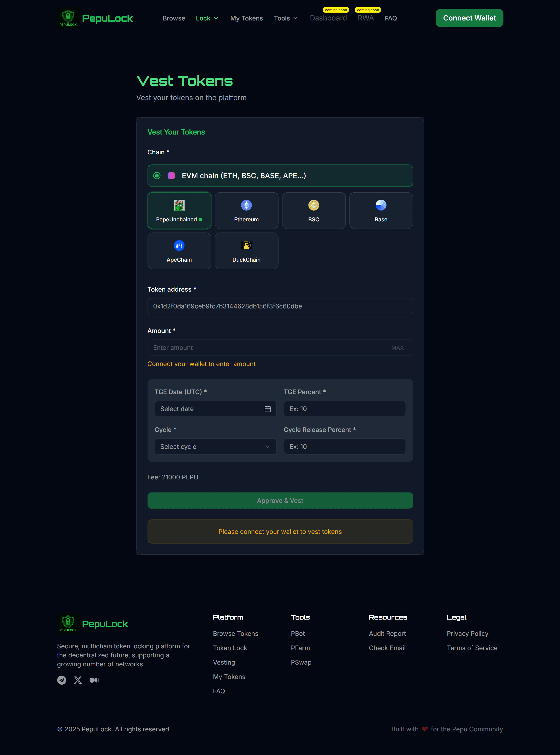560x755 pixels.
Task: Click the Connect Wallet button
Action: tap(469, 18)
